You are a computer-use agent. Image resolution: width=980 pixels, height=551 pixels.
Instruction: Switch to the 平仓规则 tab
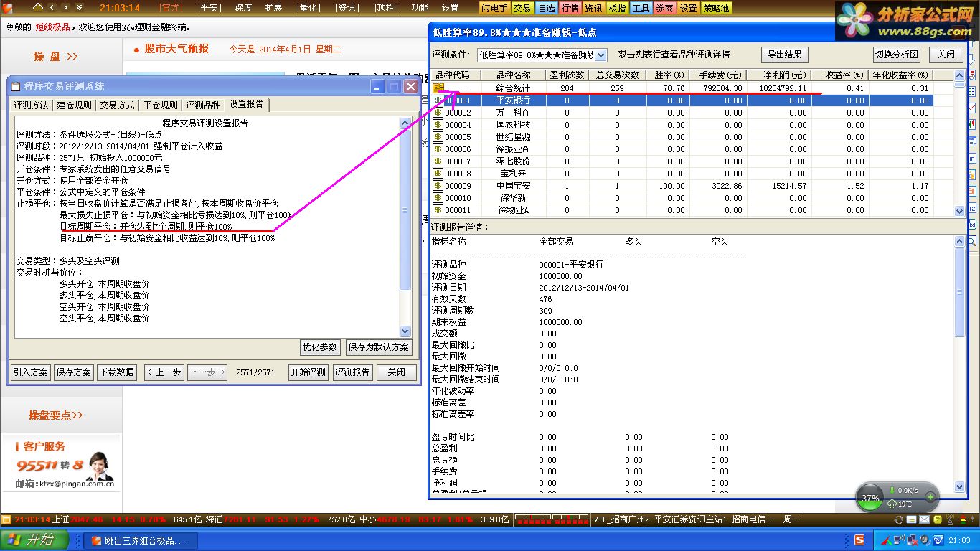click(x=161, y=105)
